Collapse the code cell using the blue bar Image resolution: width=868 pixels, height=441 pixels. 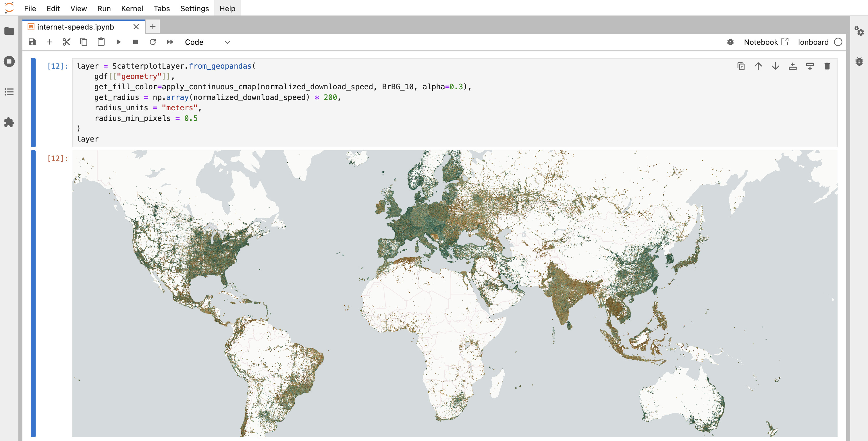click(x=33, y=102)
